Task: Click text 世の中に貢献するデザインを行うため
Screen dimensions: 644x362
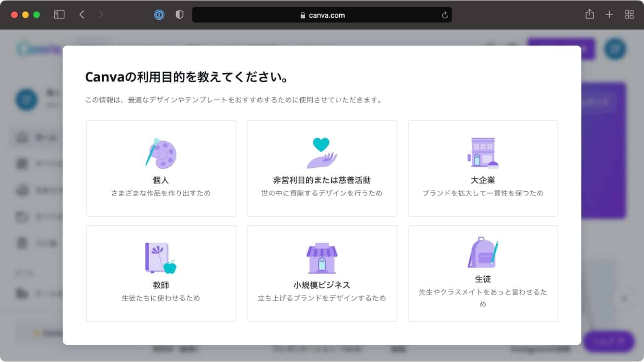Action: (x=322, y=193)
